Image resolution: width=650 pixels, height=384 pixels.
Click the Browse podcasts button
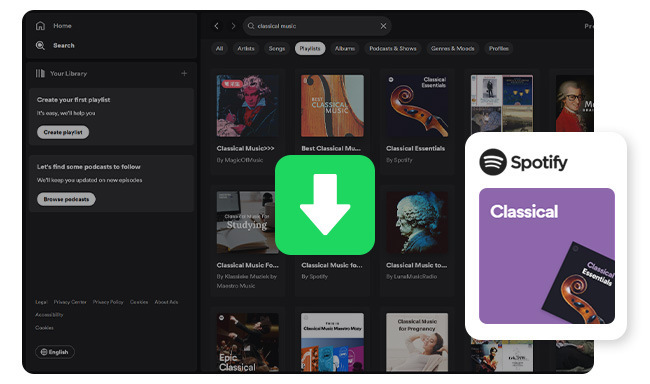click(x=66, y=199)
